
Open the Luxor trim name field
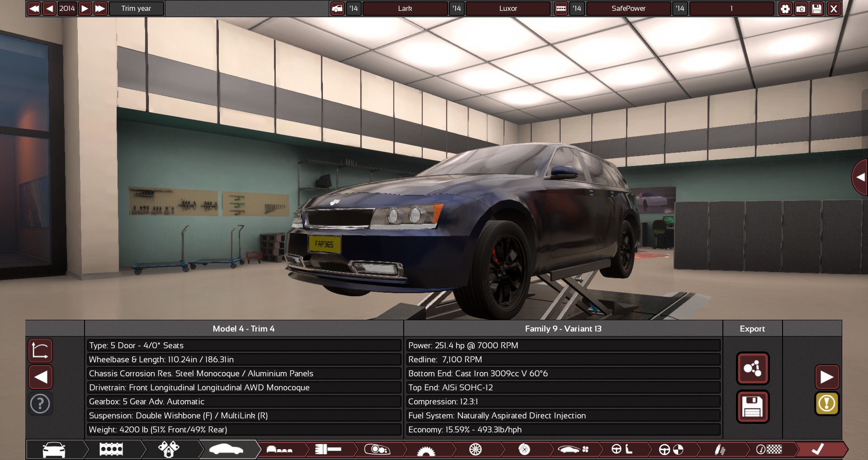tap(508, 9)
